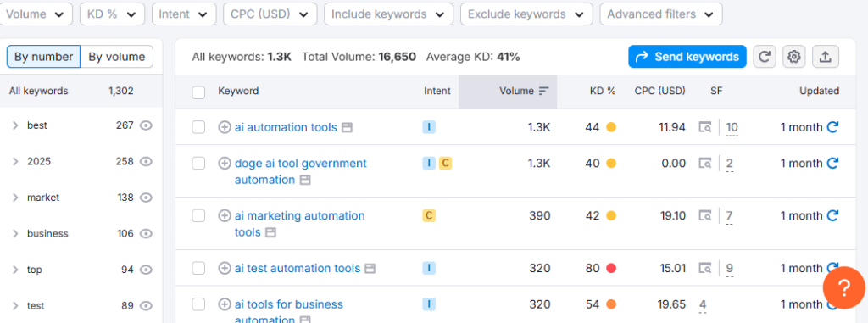The width and height of the screenshot is (868, 323).
Task: Add 'ai test automation tools' plus icon
Action: [x=224, y=269]
